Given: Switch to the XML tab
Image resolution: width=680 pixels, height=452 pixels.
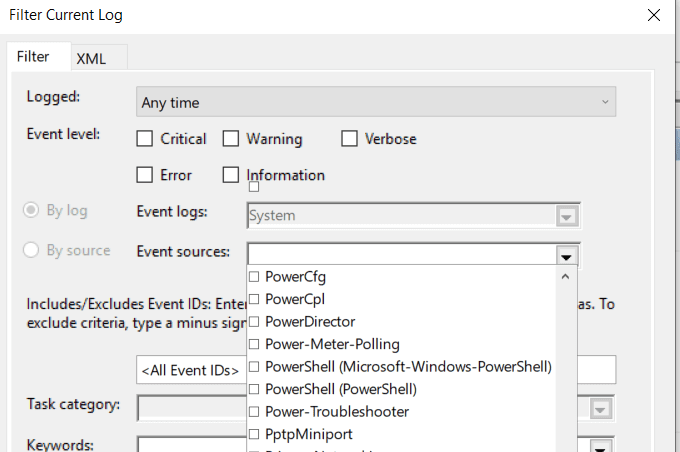Looking at the screenshot, I should click(x=91, y=58).
